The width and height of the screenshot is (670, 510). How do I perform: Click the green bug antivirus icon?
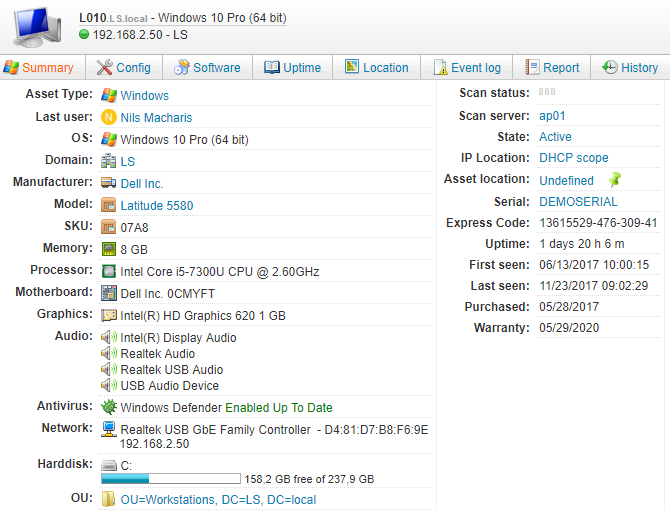click(x=109, y=407)
